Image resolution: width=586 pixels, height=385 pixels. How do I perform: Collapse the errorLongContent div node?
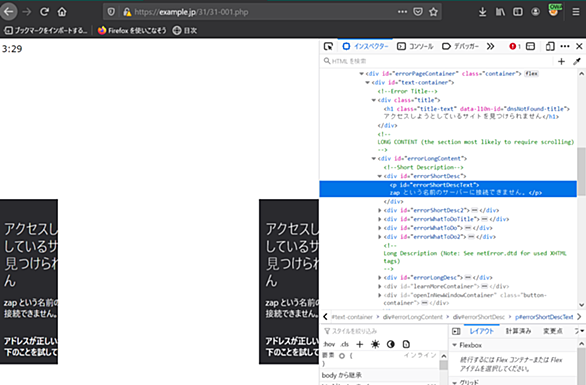(373, 158)
